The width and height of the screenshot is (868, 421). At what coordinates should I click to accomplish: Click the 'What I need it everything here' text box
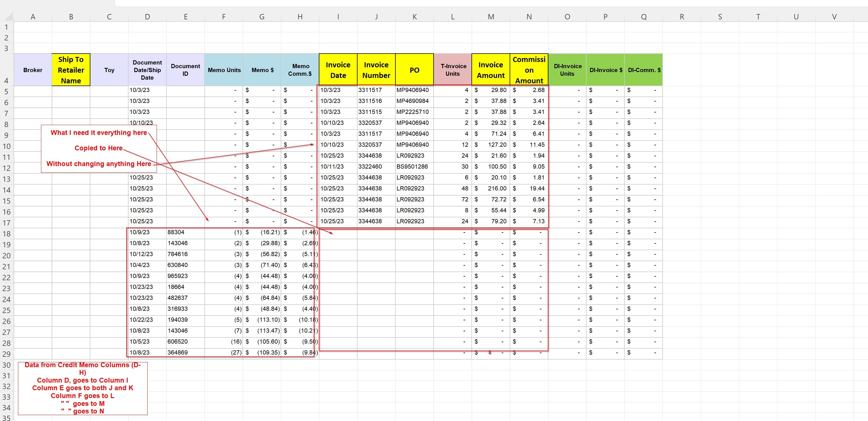[x=99, y=133]
